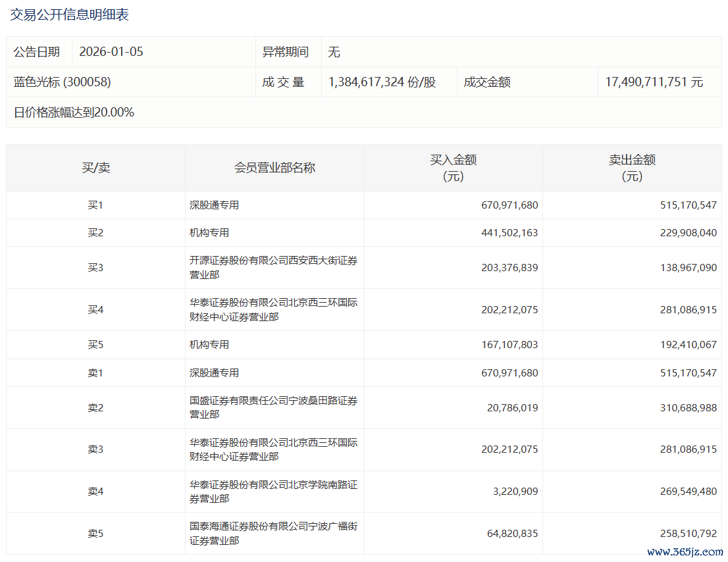Screen dimensions: 728x562
Task: Click 开源证券西安西大街证券营业部 broker name
Action: click(273, 268)
